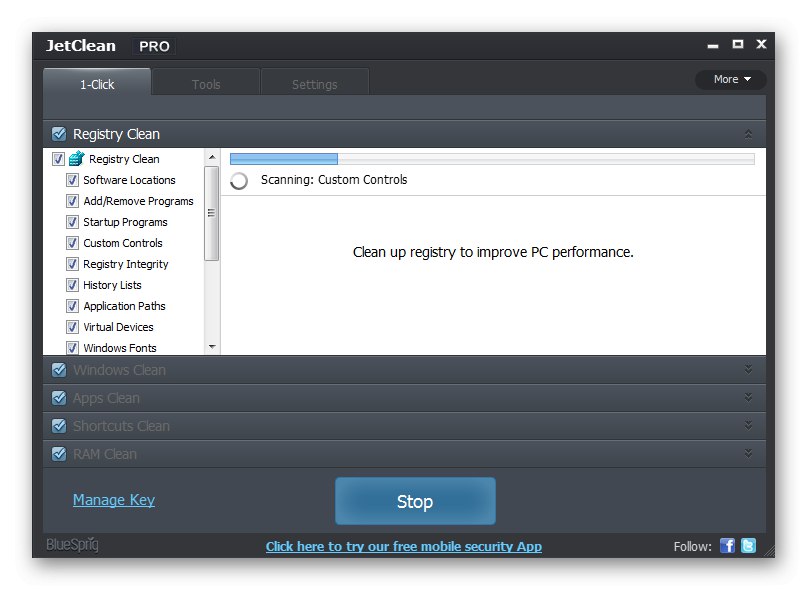Uncheck Startup Programs checkbox

tap(72, 222)
